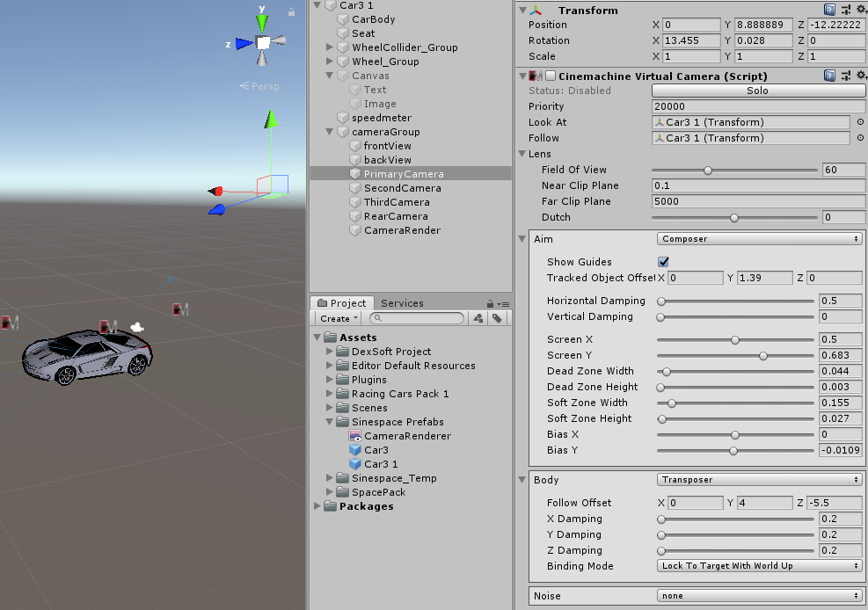Click the Soft Zone Width slider handle

tap(672, 403)
